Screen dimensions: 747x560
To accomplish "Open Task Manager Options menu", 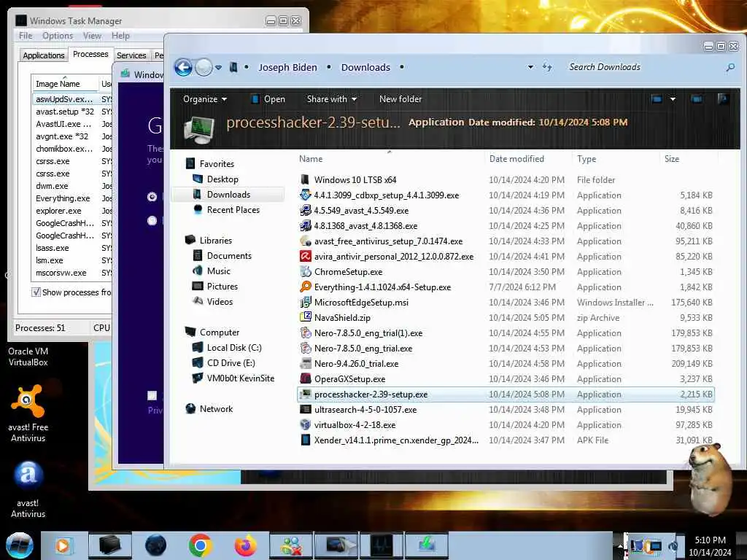I will pyautogui.click(x=58, y=36).
